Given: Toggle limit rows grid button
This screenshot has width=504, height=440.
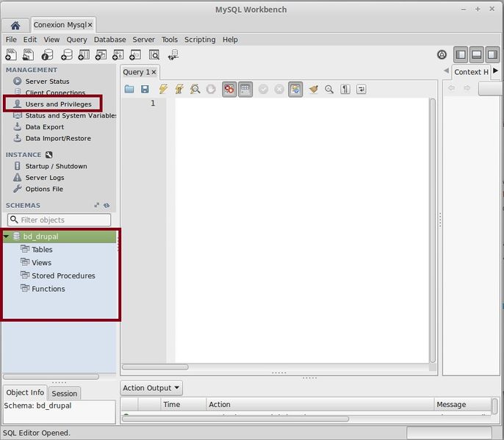Looking at the screenshot, I should coord(245,89).
